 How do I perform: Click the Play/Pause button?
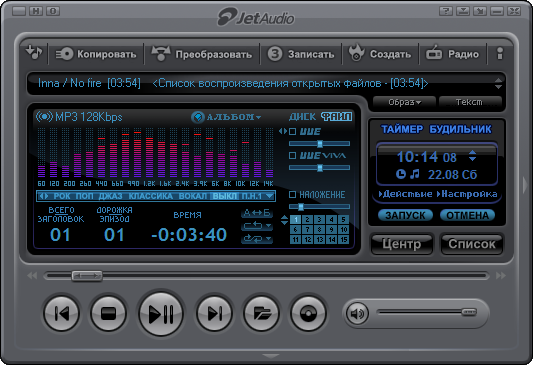point(161,313)
